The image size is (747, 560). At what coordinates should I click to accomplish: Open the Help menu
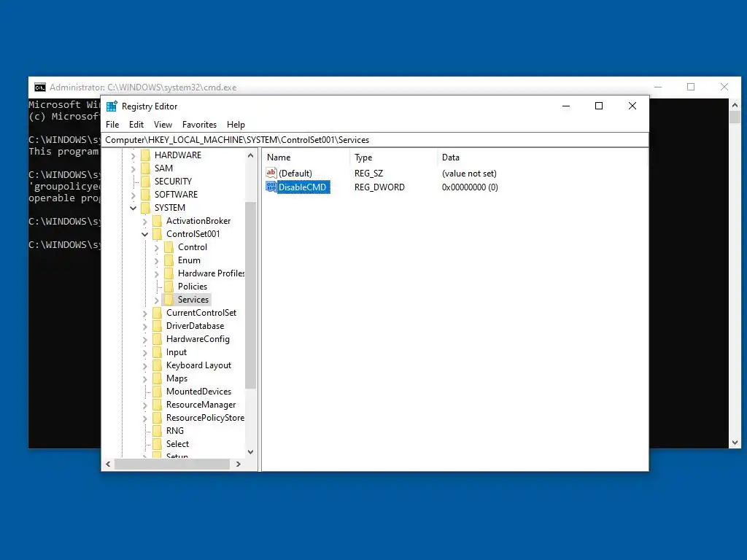click(236, 124)
